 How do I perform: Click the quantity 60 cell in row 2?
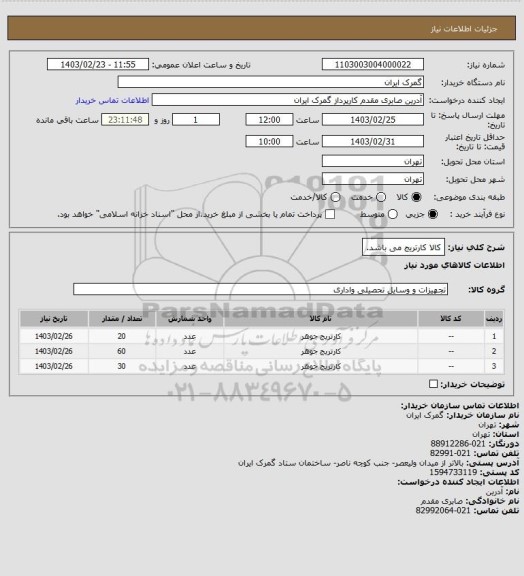pyautogui.click(x=122, y=351)
